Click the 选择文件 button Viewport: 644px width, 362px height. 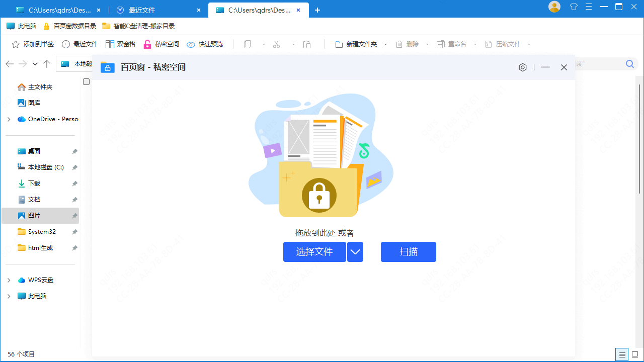pyautogui.click(x=314, y=252)
